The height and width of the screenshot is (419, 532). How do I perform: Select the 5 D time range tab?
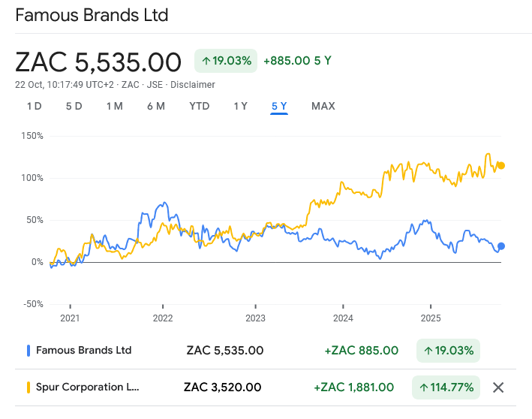click(74, 107)
